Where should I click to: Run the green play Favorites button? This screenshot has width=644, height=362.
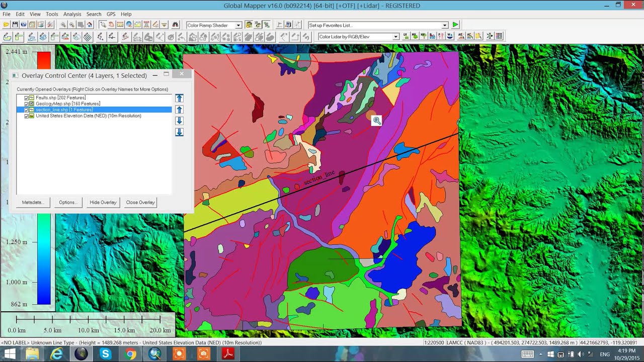point(455,25)
